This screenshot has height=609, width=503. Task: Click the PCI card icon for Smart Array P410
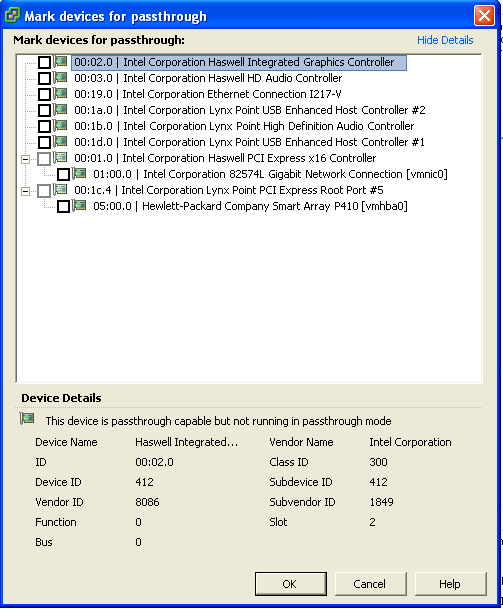80,205
